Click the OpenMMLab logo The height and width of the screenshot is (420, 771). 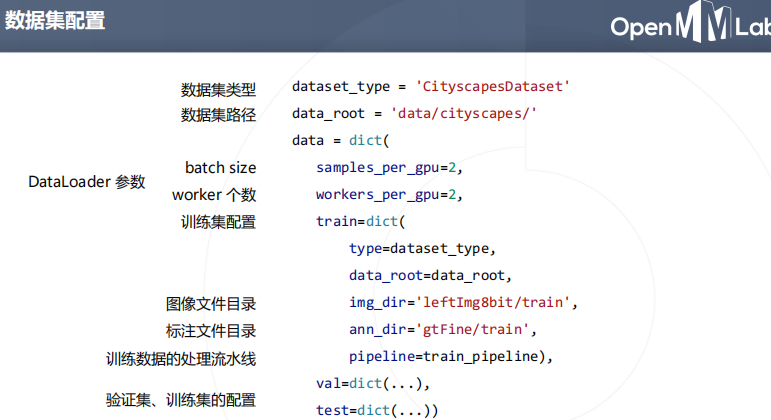(x=690, y=23)
